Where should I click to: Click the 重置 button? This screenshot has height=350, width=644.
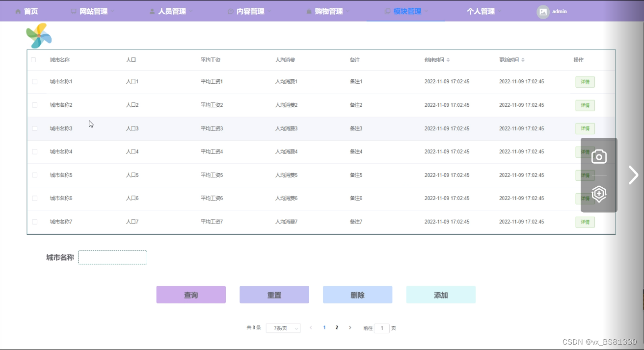(274, 295)
